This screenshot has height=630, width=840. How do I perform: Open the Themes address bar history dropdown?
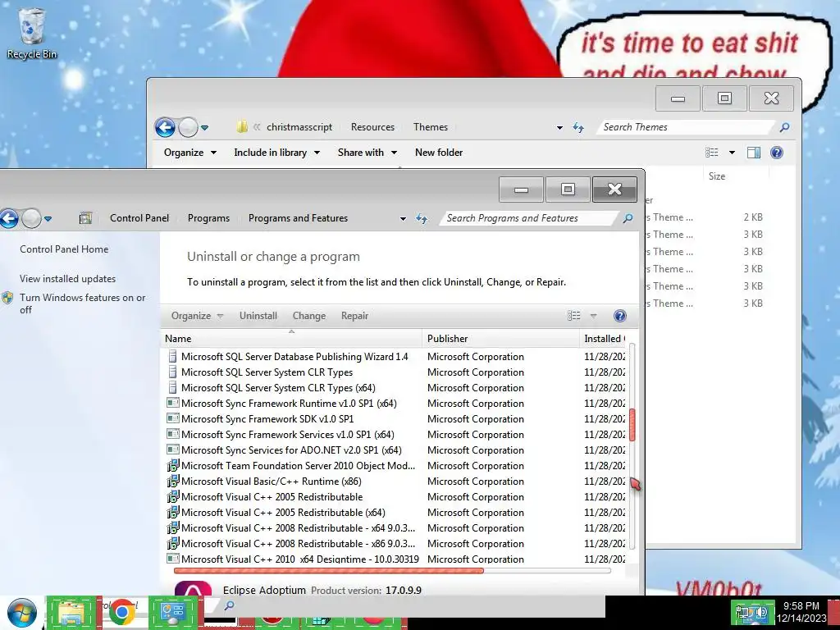[x=559, y=127]
